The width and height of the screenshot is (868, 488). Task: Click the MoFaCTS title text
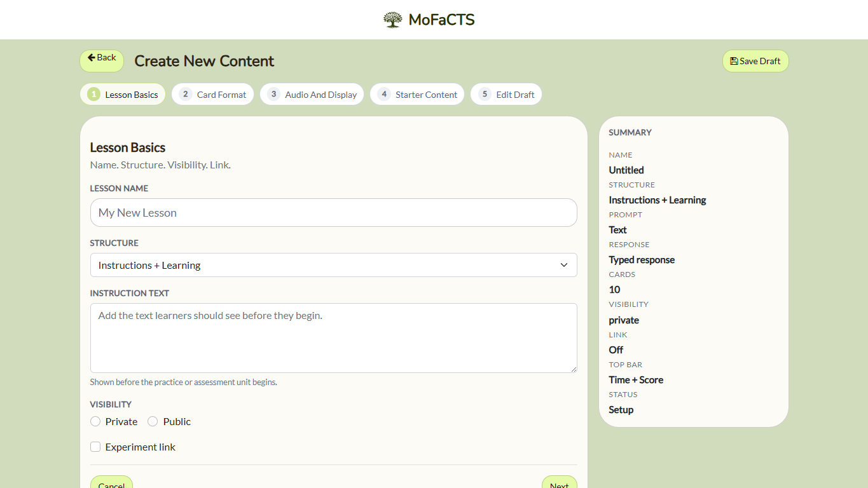coord(442,20)
